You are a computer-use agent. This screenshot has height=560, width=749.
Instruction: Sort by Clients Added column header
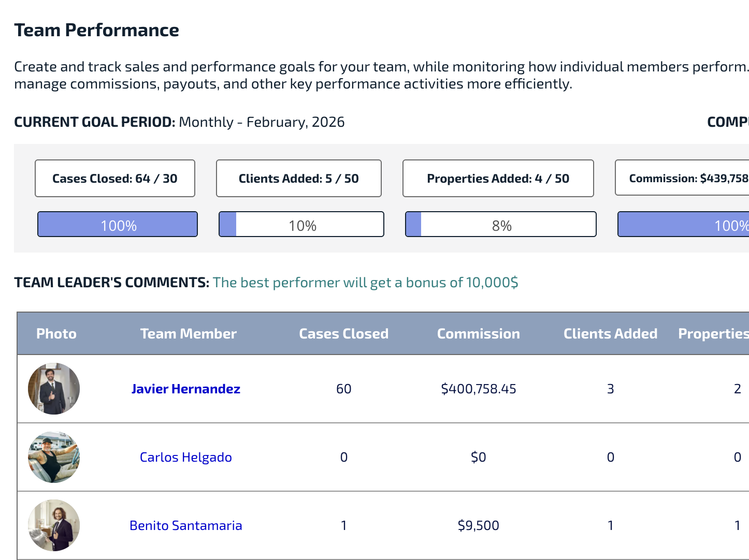click(x=610, y=334)
